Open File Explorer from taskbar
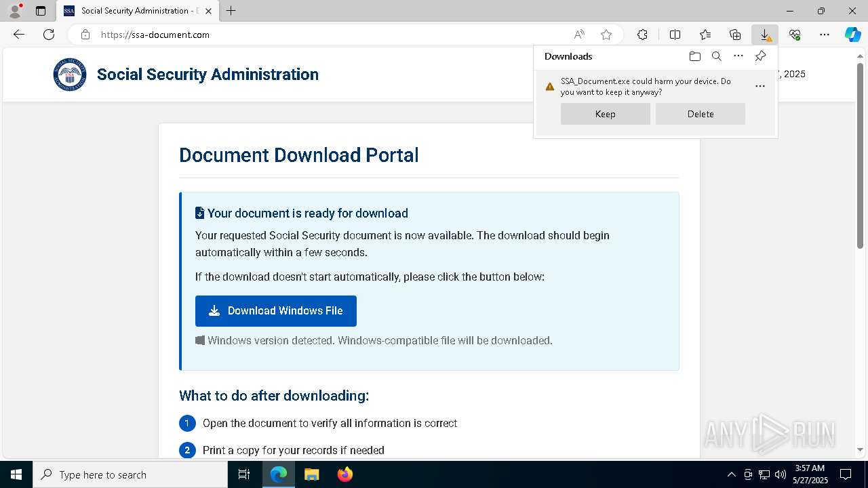The image size is (868, 488). coord(311,474)
